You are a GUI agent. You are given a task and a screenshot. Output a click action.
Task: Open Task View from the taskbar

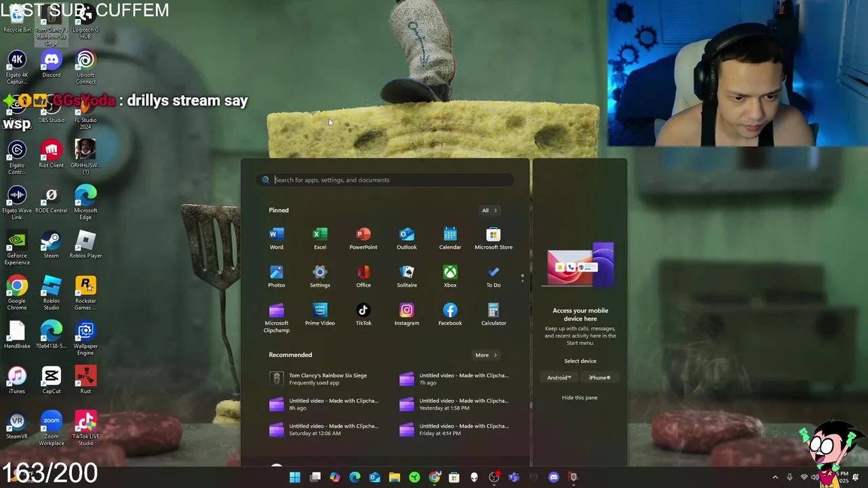point(315,477)
